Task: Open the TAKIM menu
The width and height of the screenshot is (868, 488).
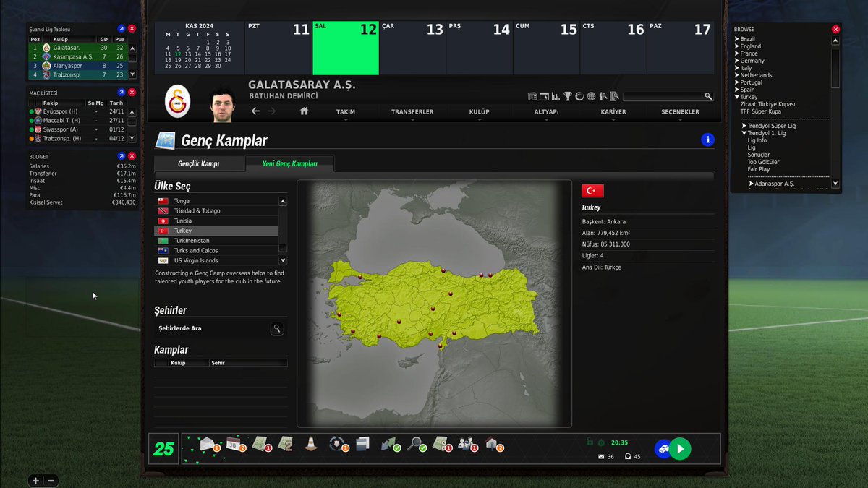Action: tap(346, 112)
